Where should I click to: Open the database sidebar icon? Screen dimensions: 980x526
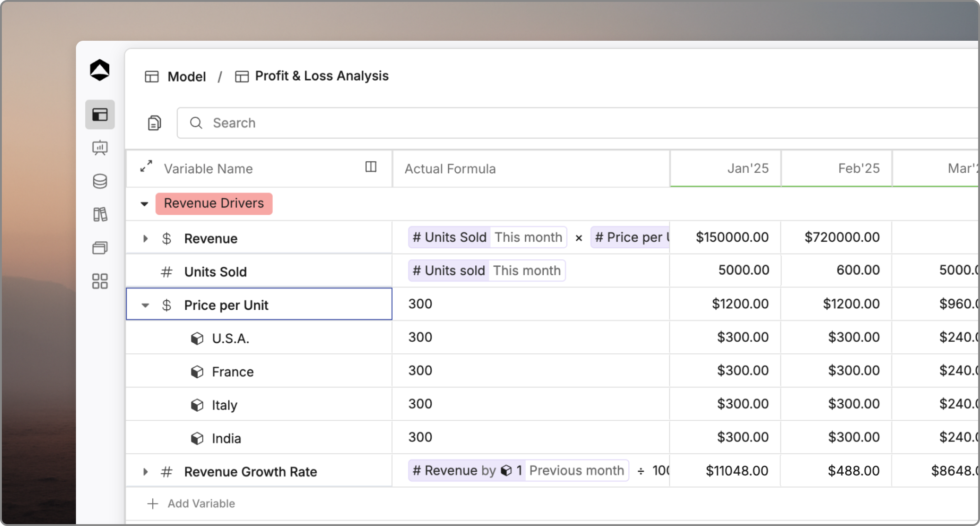pyautogui.click(x=100, y=181)
